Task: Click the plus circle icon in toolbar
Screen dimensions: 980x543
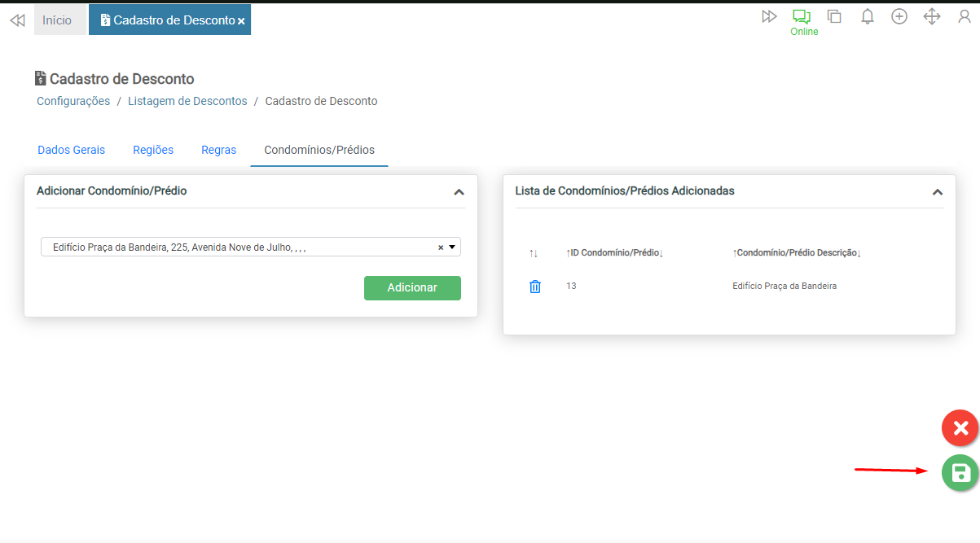Action: click(x=899, y=17)
